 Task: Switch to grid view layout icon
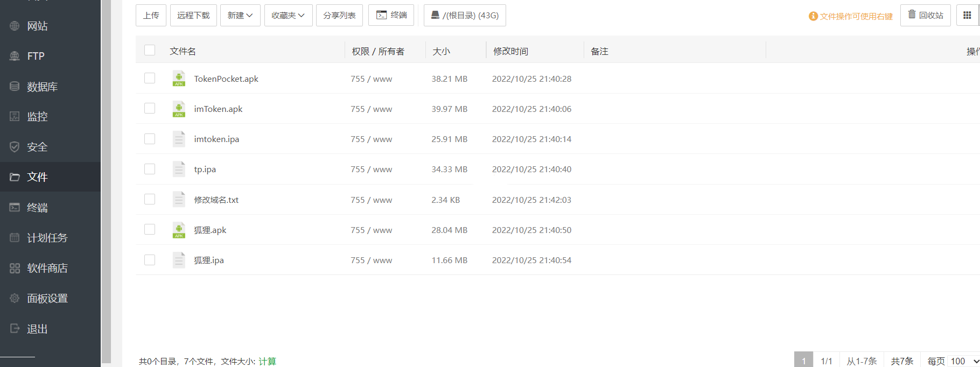pos(968,15)
